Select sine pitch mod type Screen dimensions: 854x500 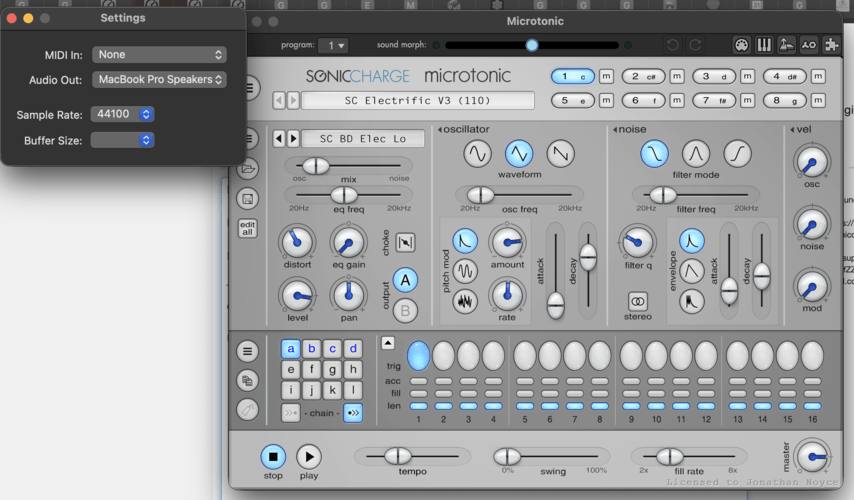(465, 271)
